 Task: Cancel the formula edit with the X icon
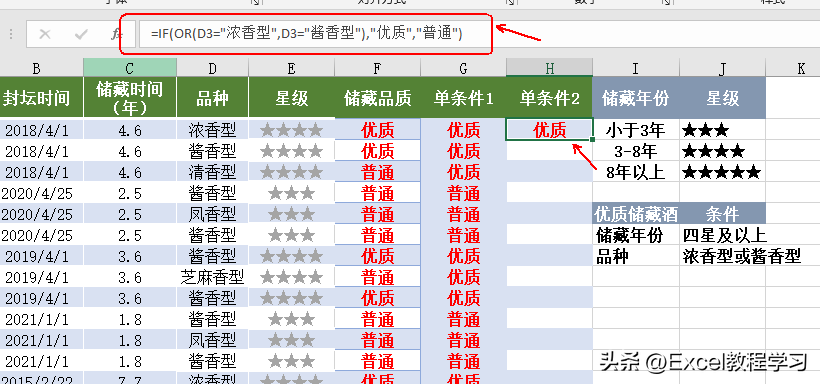(45, 35)
